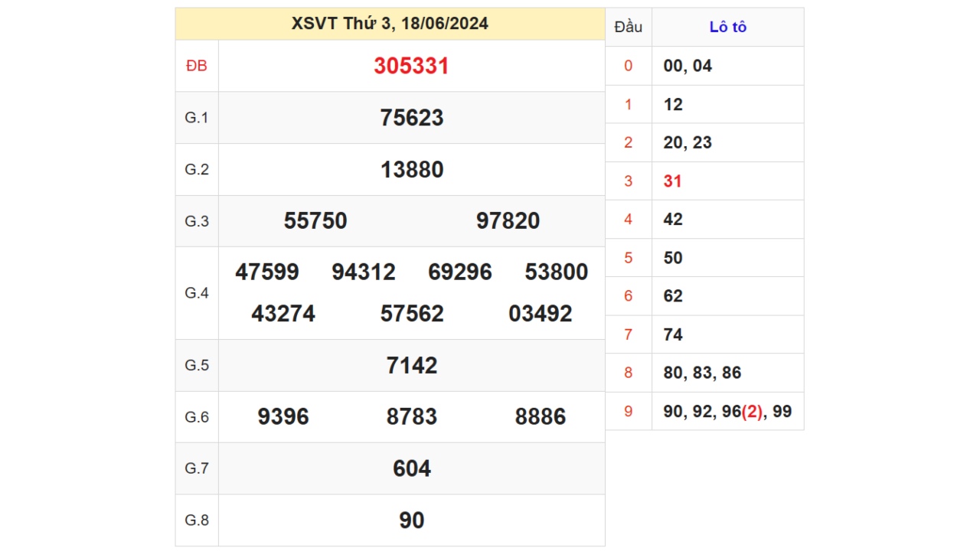Screen dimensions: 980x551
Task: Click head digit 1 in Đầu column
Action: (629, 104)
